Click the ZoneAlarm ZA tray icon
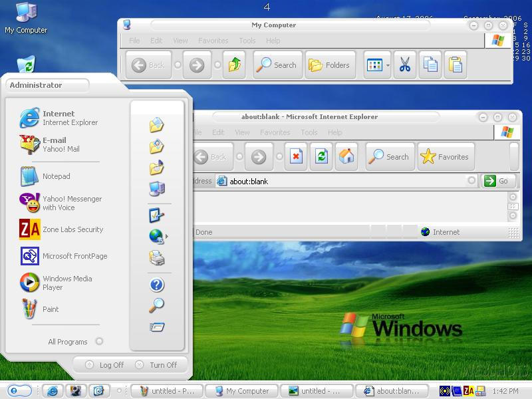This screenshot has width=532, height=399. (x=468, y=391)
